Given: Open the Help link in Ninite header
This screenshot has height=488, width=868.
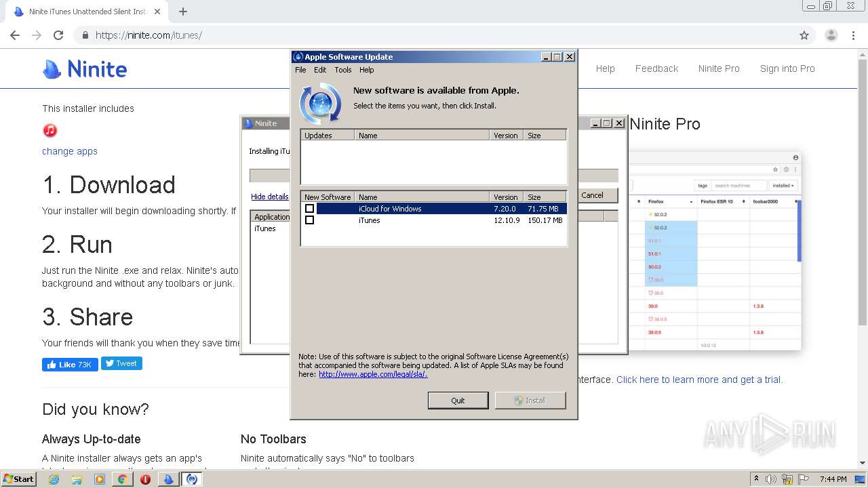Looking at the screenshot, I should pos(606,68).
